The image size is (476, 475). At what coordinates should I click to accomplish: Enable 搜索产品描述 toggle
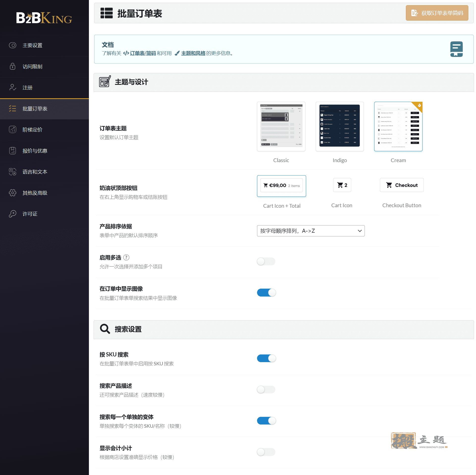(266, 390)
